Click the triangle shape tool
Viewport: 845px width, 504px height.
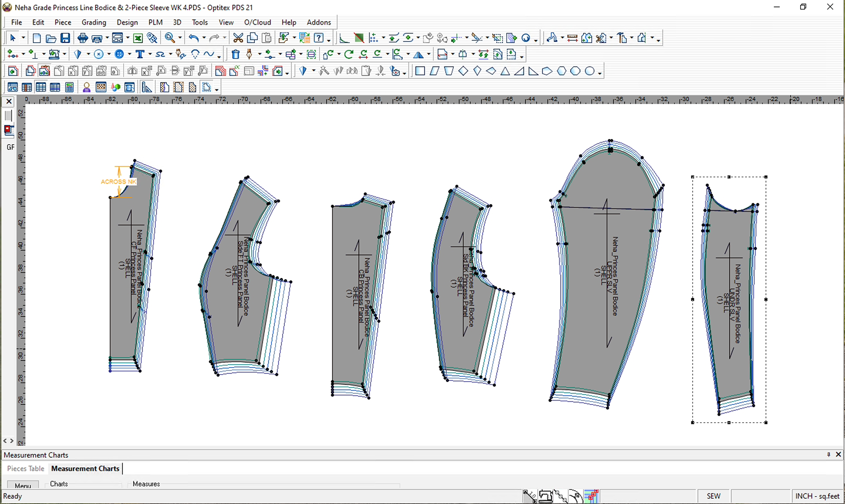tap(505, 71)
